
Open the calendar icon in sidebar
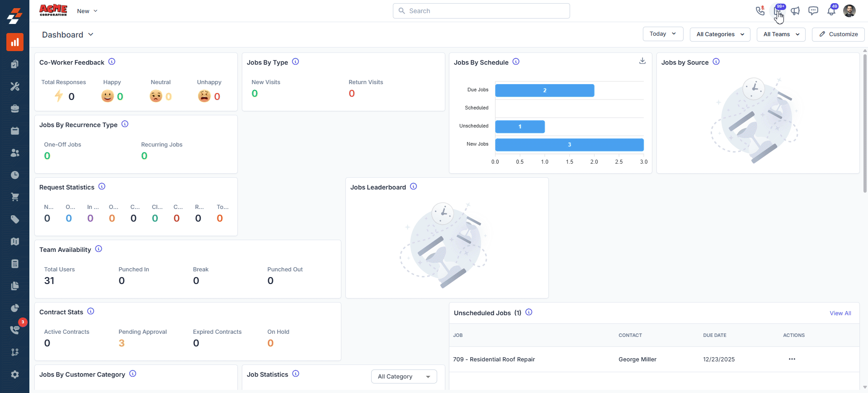[15, 131]
